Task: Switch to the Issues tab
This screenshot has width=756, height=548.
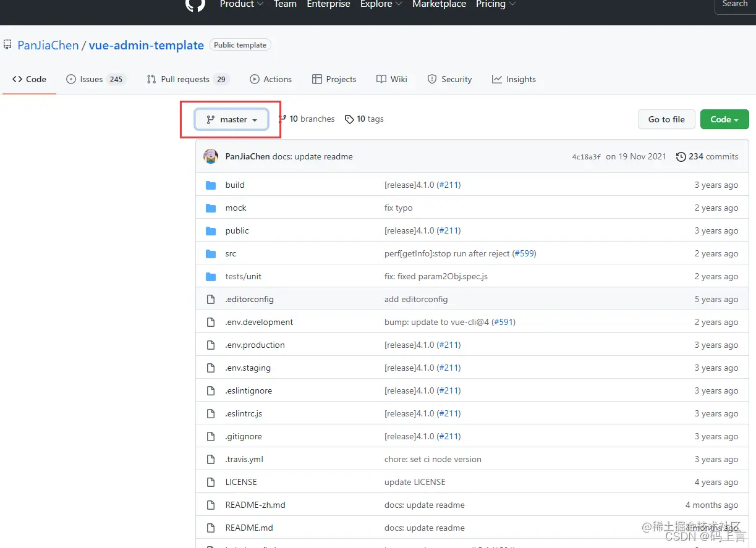Action: 96,79
